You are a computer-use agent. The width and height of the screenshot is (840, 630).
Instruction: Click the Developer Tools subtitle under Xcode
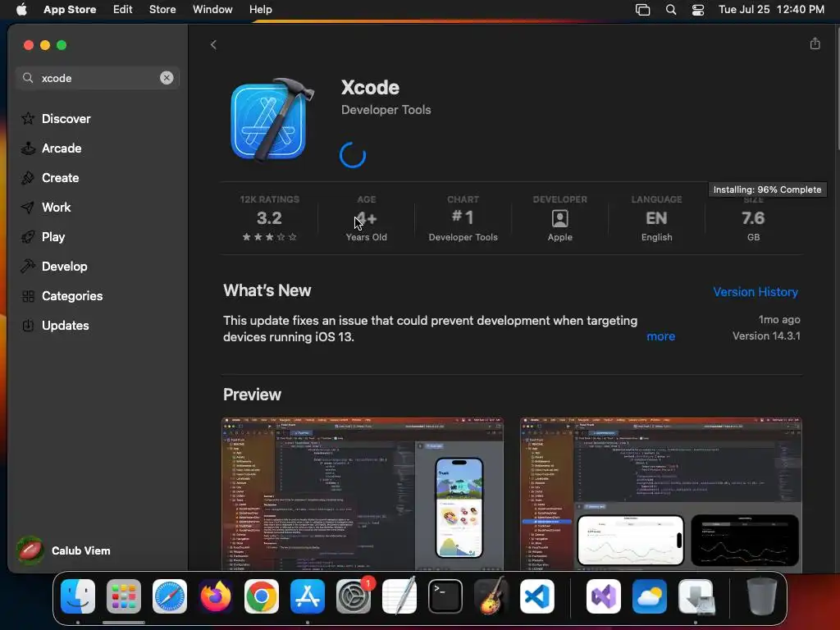[386, 110]
